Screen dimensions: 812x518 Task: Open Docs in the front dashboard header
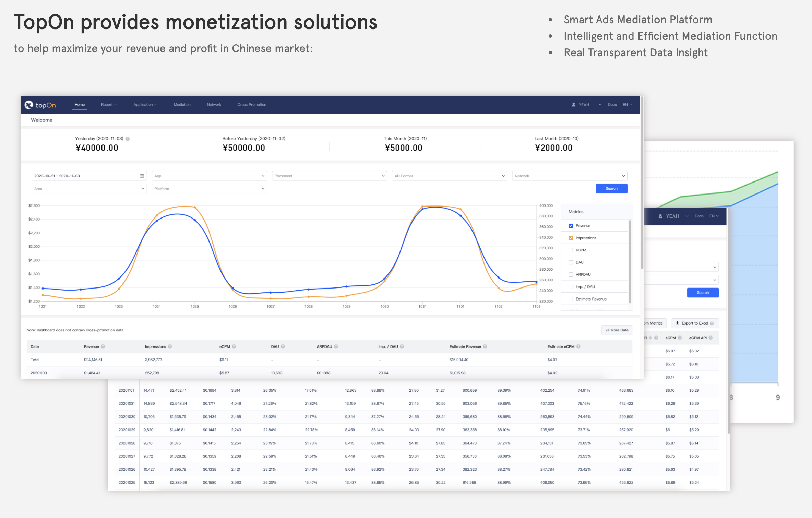tap(612, 105)
